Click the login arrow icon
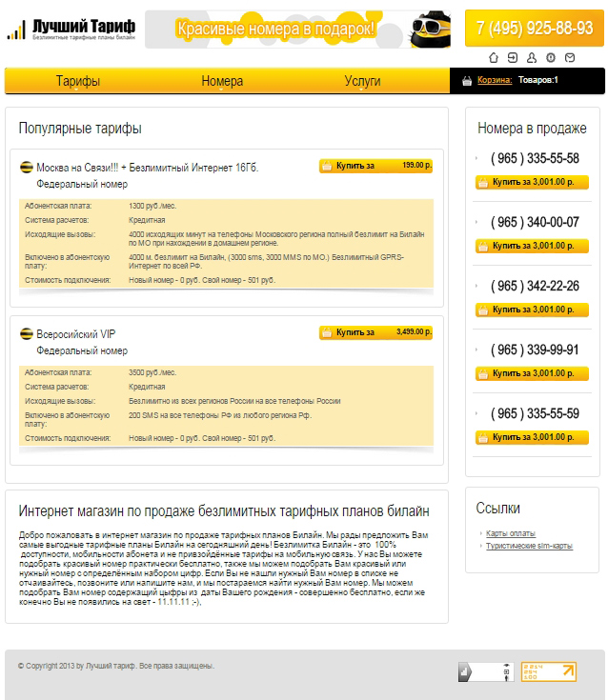 pos(513,57)
